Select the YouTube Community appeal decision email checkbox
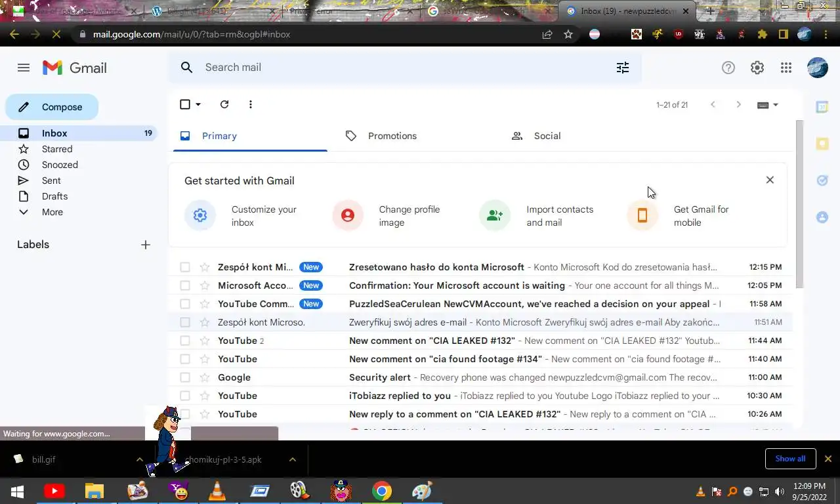The width and height of the screenshot is (840, 504). click(185, 304)
